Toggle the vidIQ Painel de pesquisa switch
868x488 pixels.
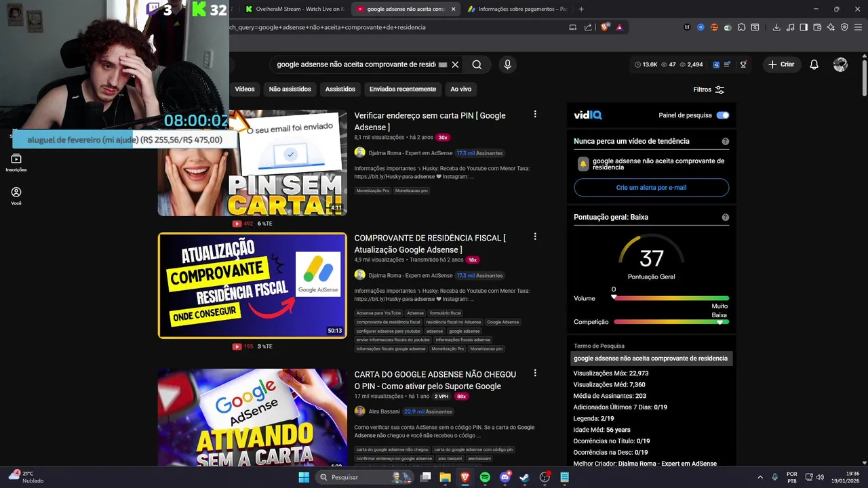(723, 115)
